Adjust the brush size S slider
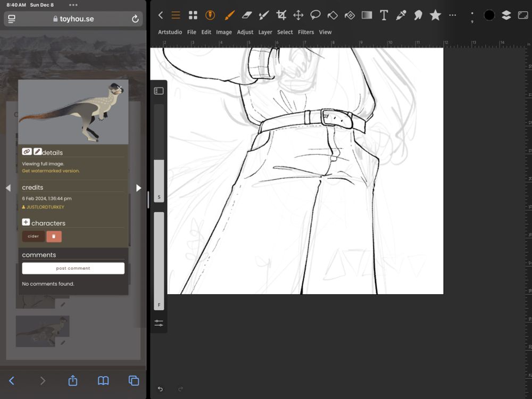 tap(159, 153)
